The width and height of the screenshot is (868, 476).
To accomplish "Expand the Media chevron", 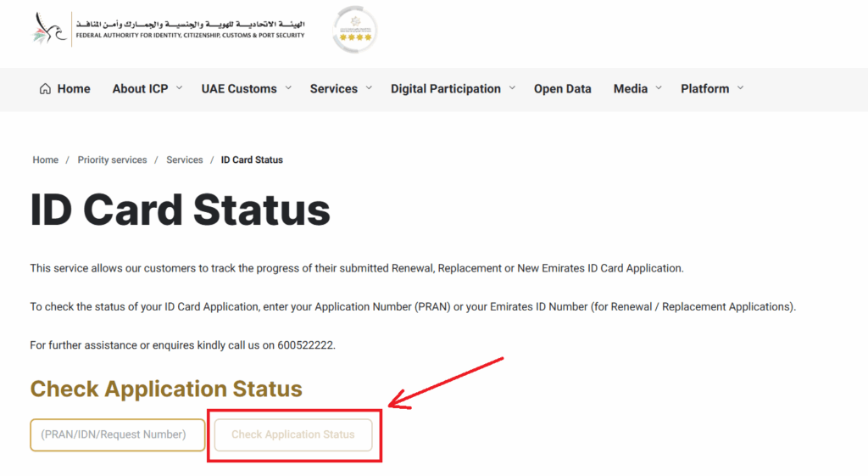I will point(658,88).
